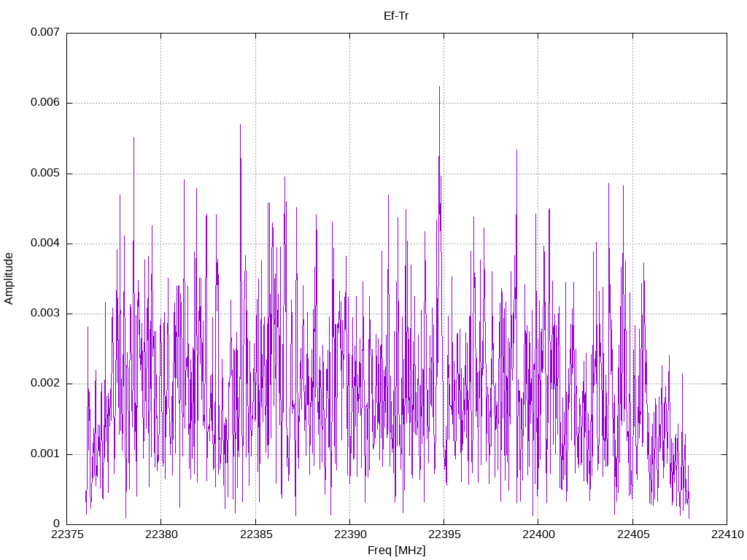Click the x-axis tick label 22410
Image resolution: width=747 pixels, height=560 pixels.
tap(727, 534)
